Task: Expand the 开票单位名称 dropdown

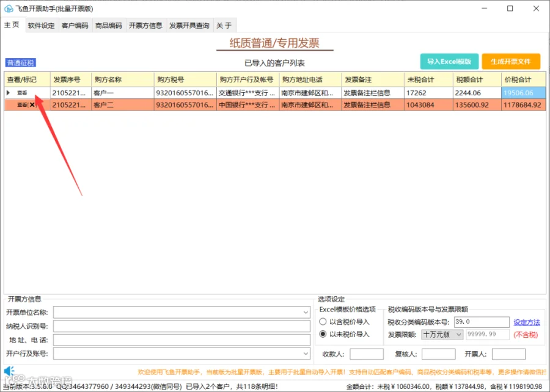Action: tap(306, 312)
